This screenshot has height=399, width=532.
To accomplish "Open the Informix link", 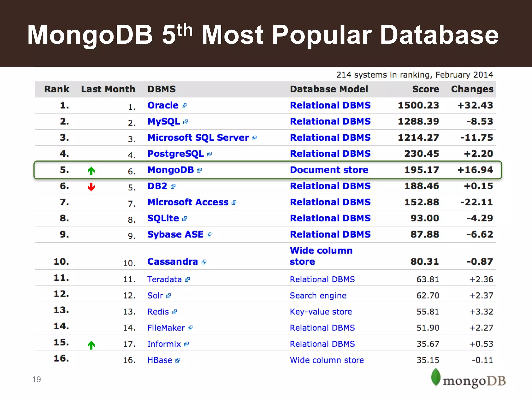I will pos(164,344).
